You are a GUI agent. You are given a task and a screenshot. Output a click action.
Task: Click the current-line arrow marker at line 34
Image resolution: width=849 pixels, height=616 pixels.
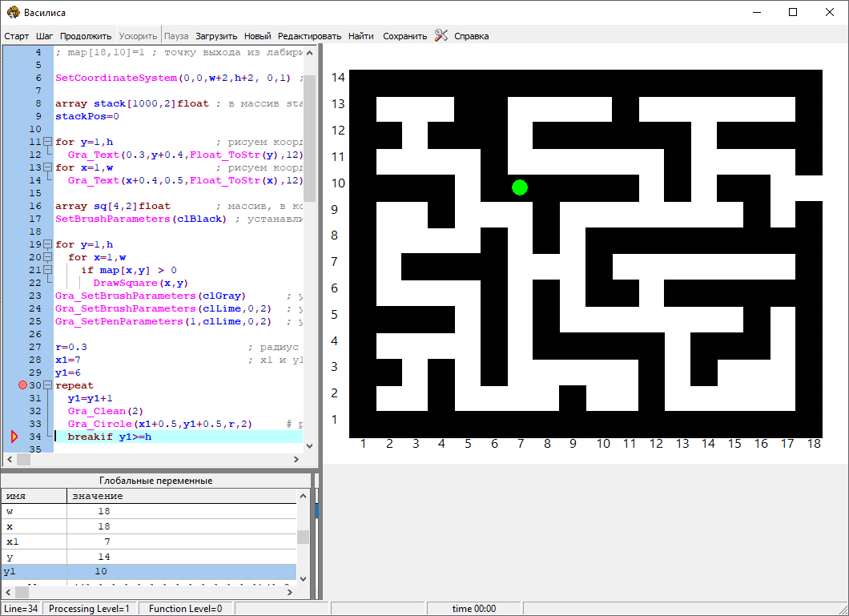pyautogui.click(x=14, y=437)
